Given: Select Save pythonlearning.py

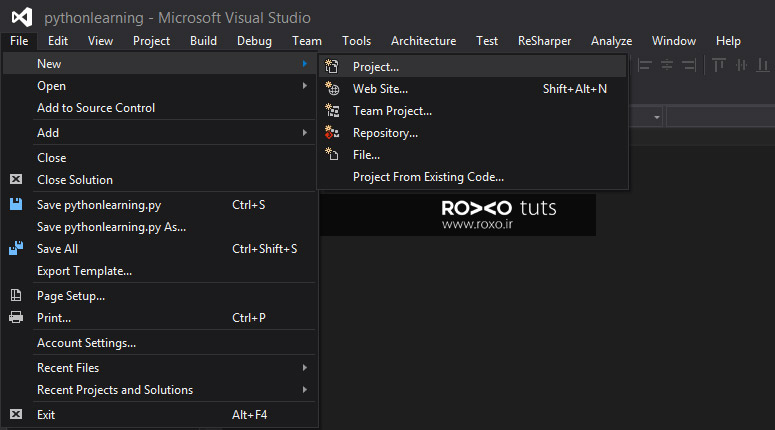Looking at the screenshot, I should 159,205.
